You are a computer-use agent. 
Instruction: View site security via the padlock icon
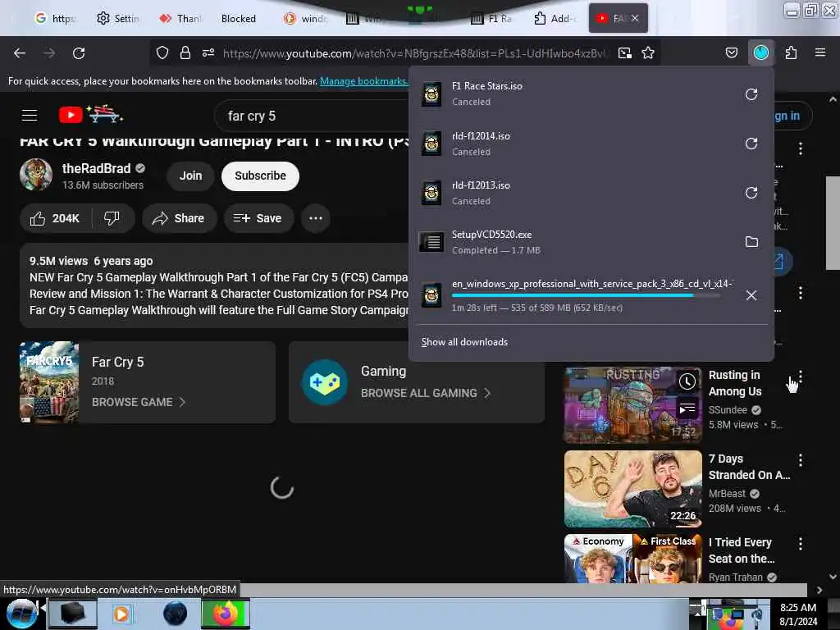[x=185, y=52]
